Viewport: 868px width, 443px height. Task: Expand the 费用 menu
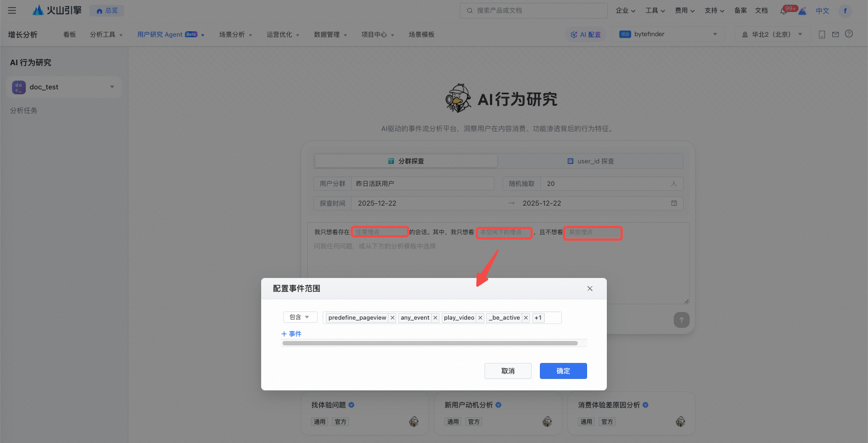pos(685,10)
